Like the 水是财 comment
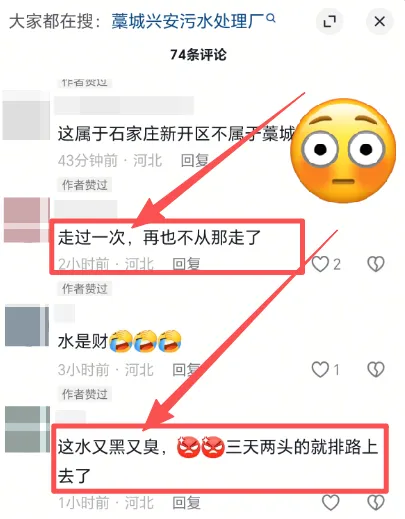405x519 pixels. pyautogui.click(x=320, y=369)
